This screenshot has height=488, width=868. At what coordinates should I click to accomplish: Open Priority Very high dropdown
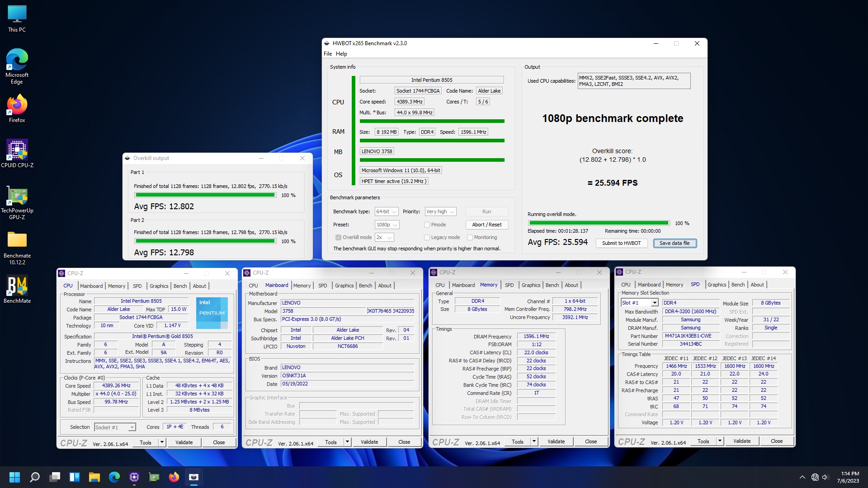[440, 211]
